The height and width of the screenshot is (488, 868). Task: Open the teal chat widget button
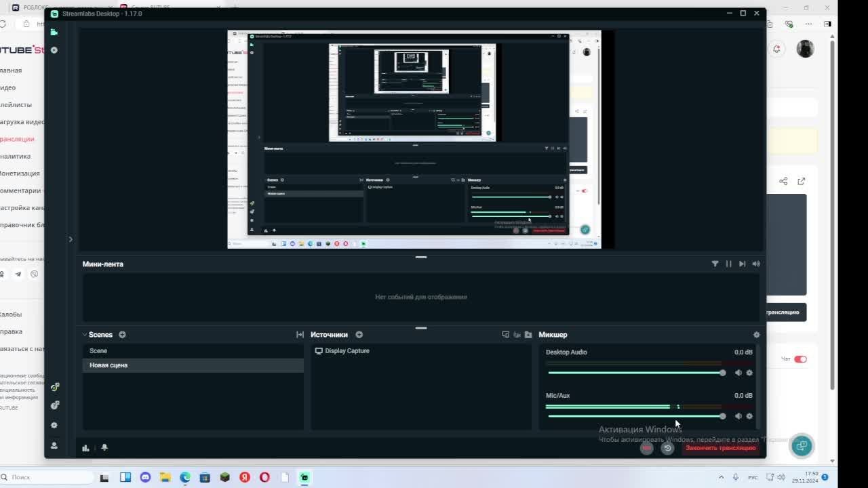802,445
